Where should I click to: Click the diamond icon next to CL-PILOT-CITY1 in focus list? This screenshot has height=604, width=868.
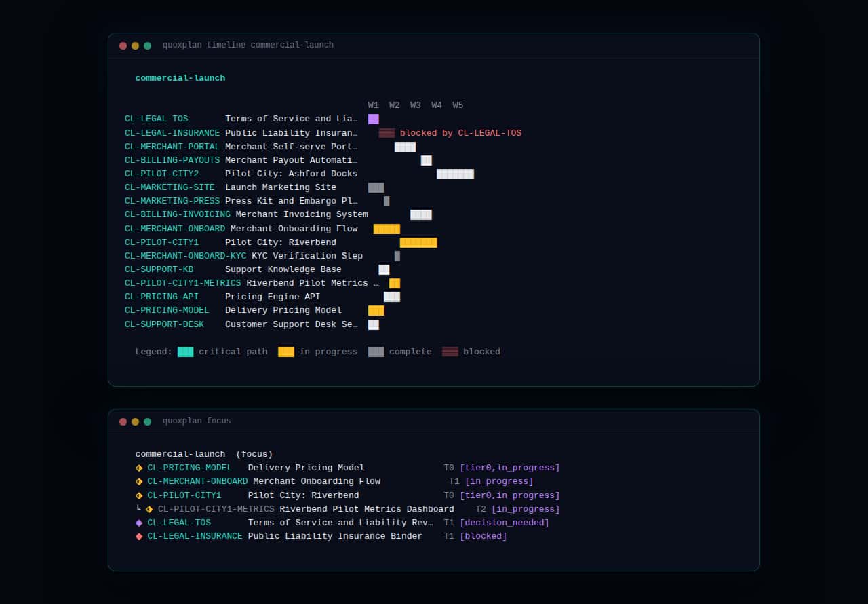point(139,495)
